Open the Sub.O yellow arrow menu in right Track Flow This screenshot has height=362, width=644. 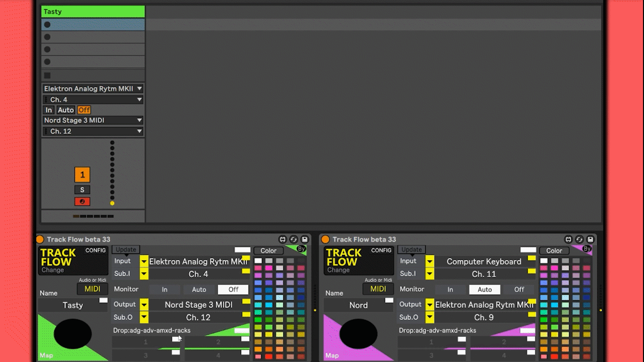point(430,317)
